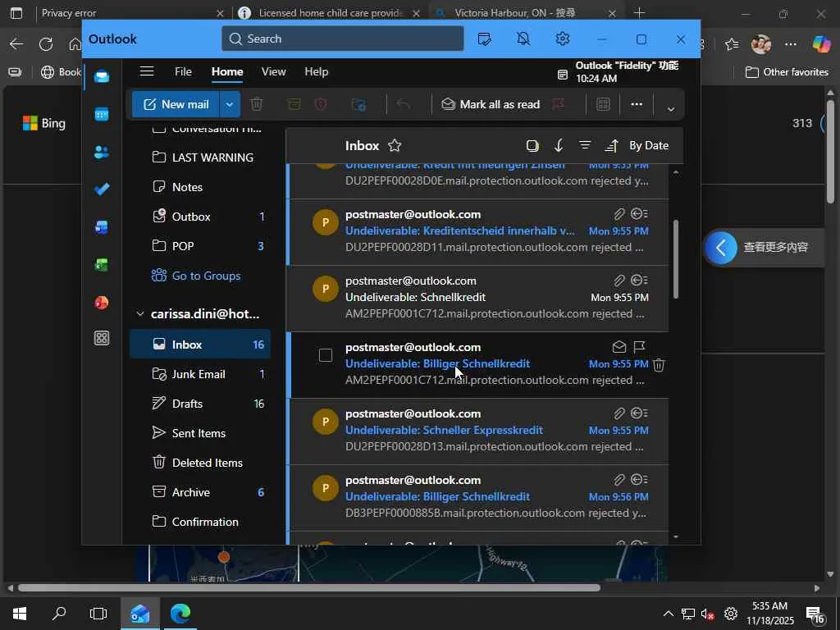Open Outlook settings gear

pos(562,39)
